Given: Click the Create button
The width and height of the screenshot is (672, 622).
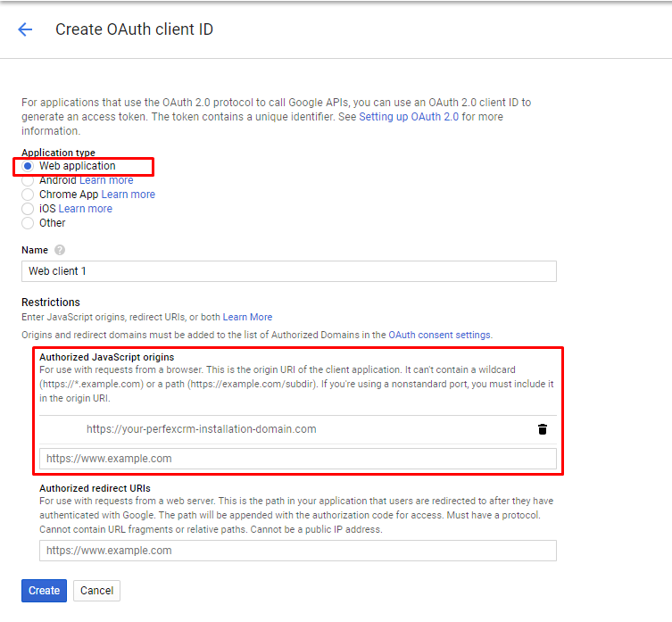Looking at the screenshot, I should click(x=44, y=590).
